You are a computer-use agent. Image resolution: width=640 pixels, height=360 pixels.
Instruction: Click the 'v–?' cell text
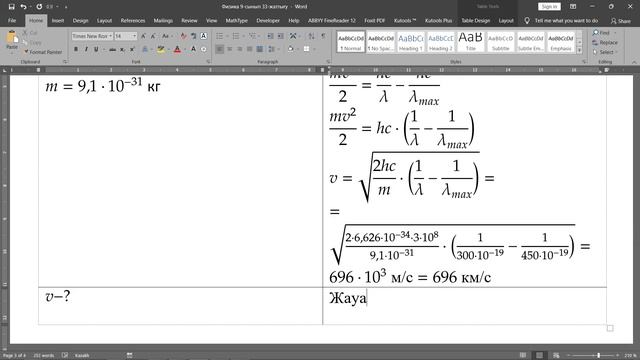click(x=58, y=297)
